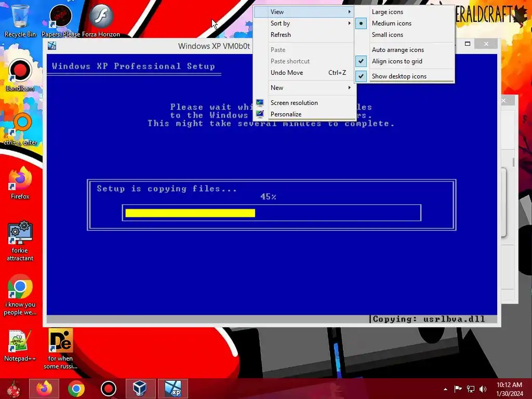The width and height of the screenshot is (532, 399).
Task: Toggle Auto arrange icons
Action: pyautogui.click(x=404, y=50)
